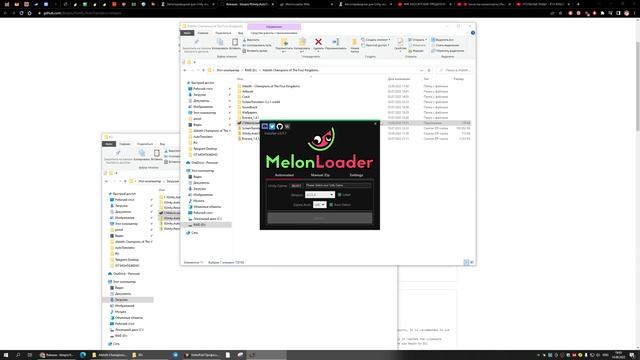
Task: Switch front Explorer to details view toggle
Action: pyautogui.click(x=466, y=262)
